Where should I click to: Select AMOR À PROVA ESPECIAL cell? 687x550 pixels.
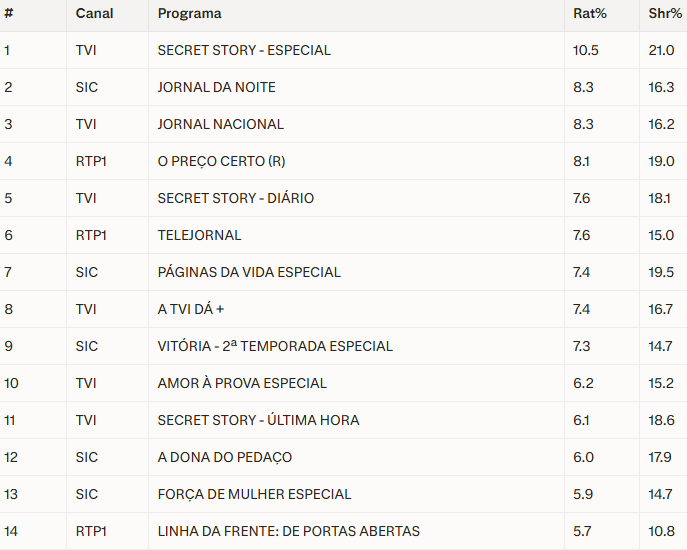[x=242, y=383]
